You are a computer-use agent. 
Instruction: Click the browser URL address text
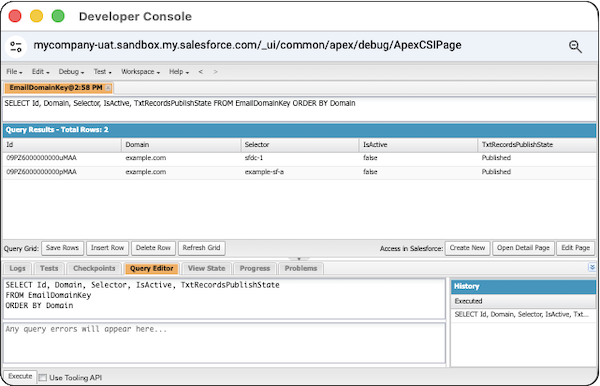pyautogui.click(x=247, y=45)
